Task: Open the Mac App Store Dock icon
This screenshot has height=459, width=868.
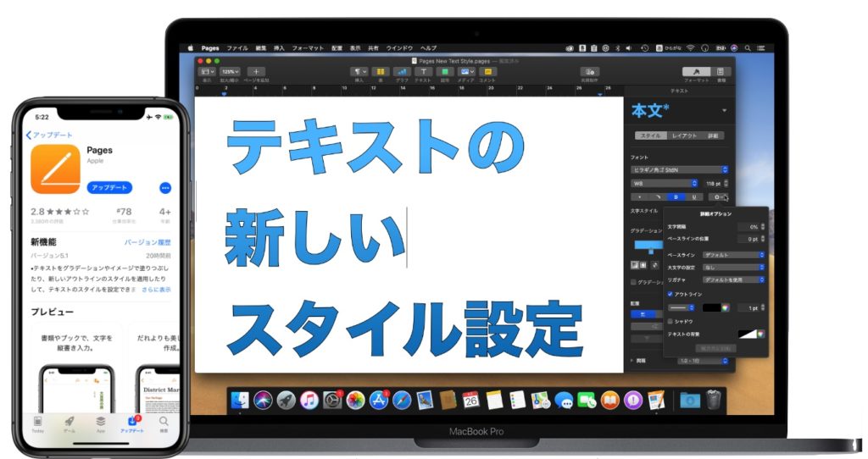Action: (379, 400)
